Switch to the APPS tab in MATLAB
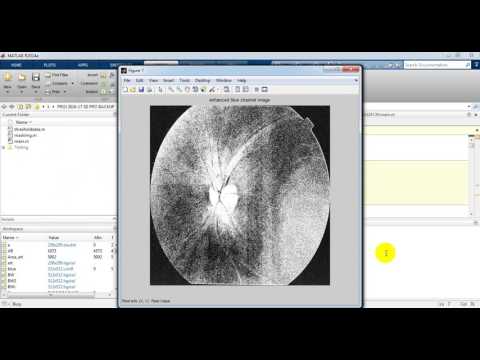This screenshot has width=480, height=360. coord(83,65)
